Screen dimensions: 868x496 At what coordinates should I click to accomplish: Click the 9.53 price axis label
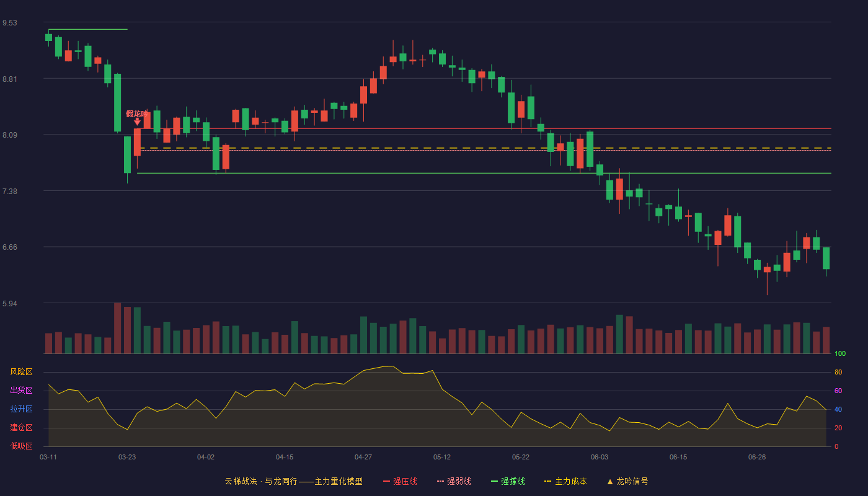pos(10,23)
